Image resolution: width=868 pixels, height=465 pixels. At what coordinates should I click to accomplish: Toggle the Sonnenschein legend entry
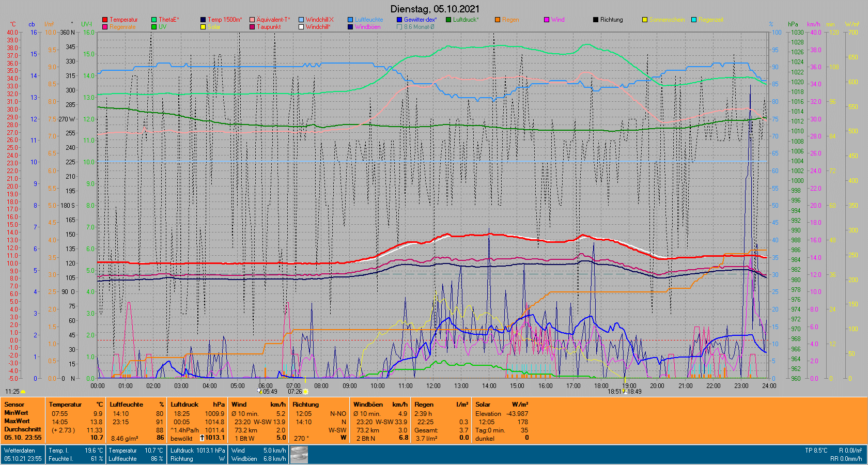click(x=645, y=20)
